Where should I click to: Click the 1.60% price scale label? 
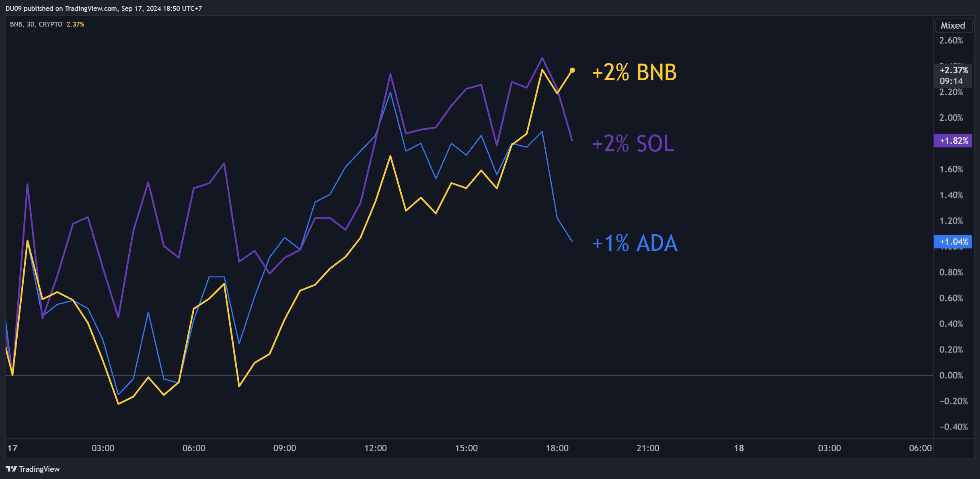pyautogui.click(x=951, y=169)
